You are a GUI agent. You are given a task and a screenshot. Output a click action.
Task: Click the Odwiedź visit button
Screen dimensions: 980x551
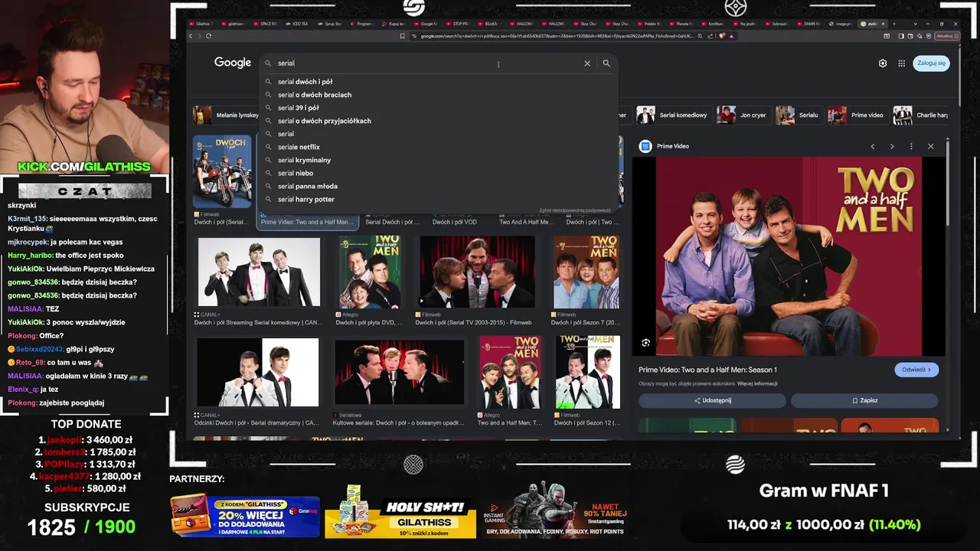point(916,370)
